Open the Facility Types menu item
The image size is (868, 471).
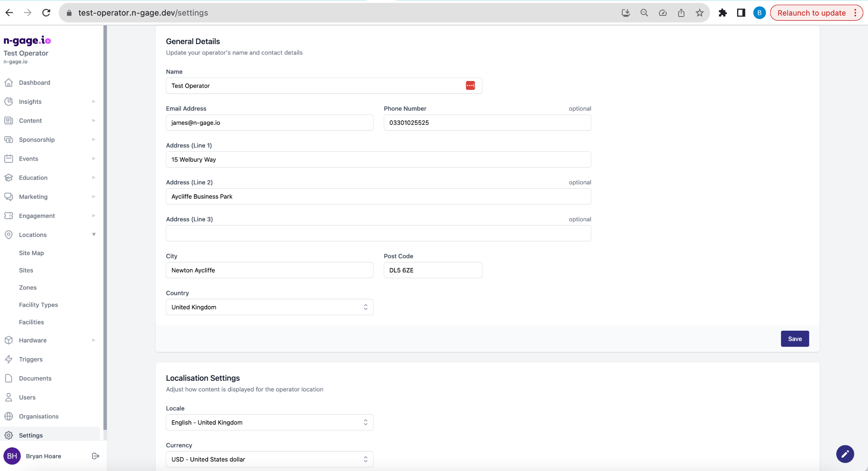[39, 305]
